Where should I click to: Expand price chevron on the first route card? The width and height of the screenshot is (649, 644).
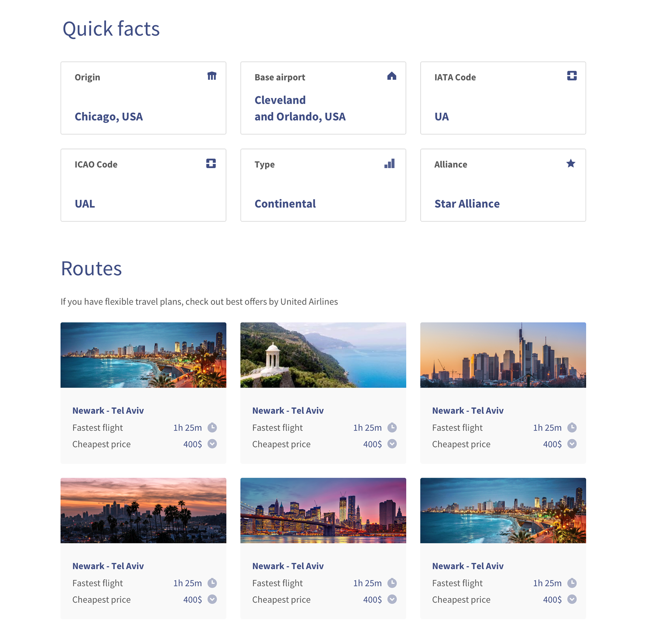tap(212, 444)
